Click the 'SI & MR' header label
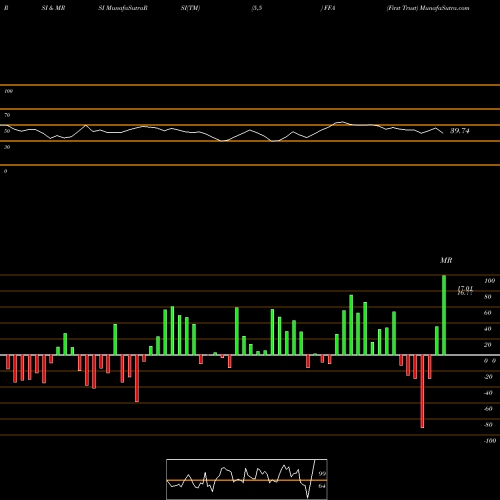Screen dimensions: 500x500 (53, 8)
